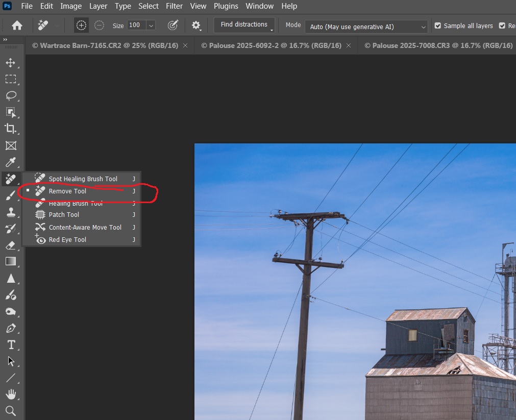Select the Crop tool
This screenshot has width=516, height=420.
10,129
